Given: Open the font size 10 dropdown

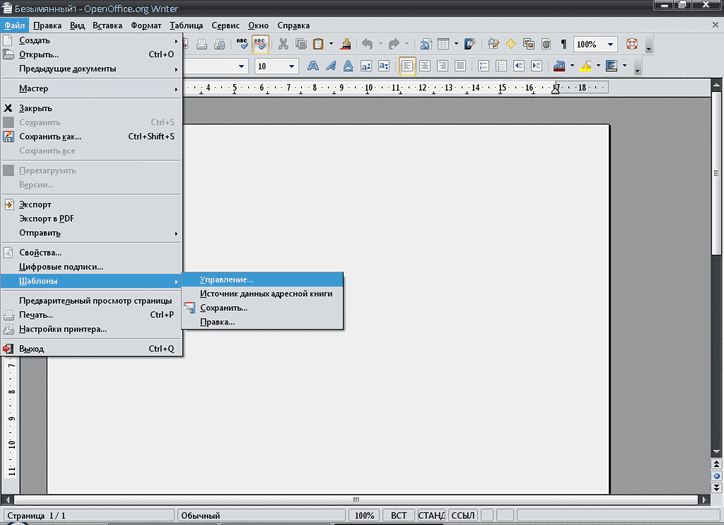Looking at the screenshot, I should click(291, 66).
